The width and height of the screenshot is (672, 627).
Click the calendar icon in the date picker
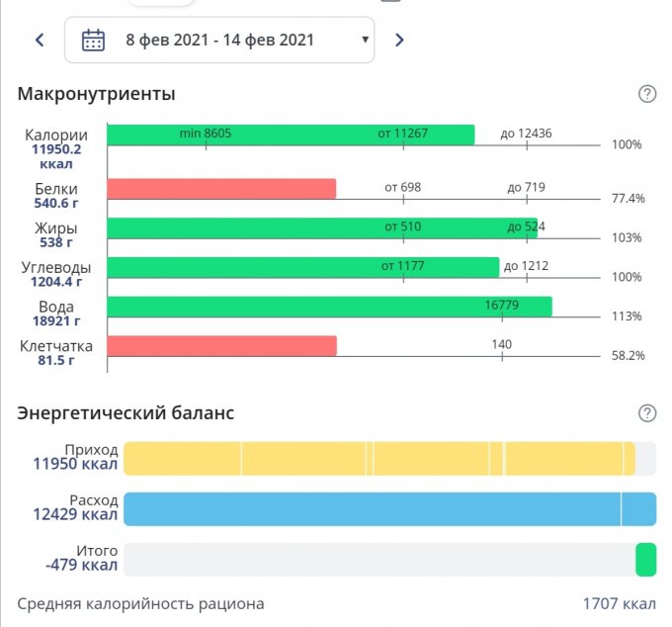click(x=93, y=41)
